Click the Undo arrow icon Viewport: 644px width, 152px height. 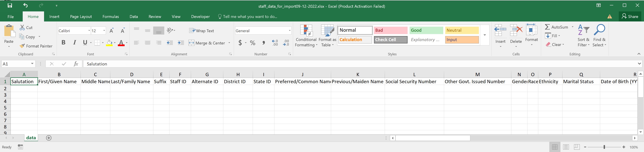tap(26, 6)
